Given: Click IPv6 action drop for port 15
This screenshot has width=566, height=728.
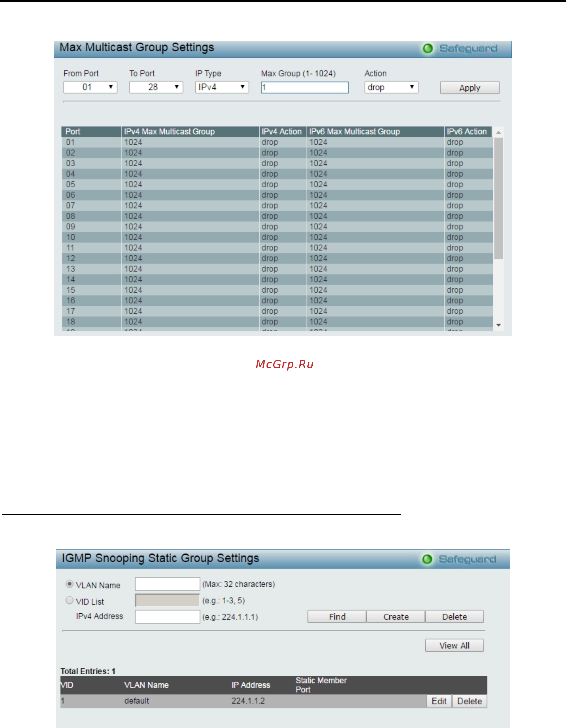Looking at the screenshot, I should tap(455, 290).
